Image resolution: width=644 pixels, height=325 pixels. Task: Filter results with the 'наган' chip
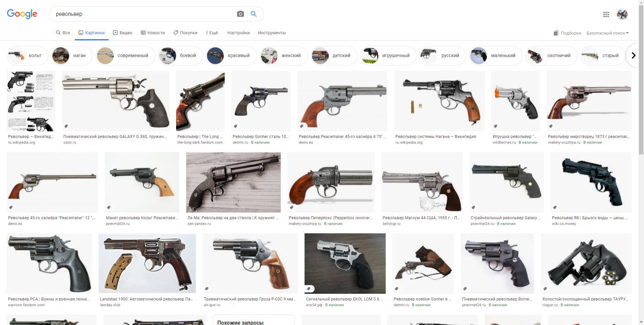[x=72, y=55]
